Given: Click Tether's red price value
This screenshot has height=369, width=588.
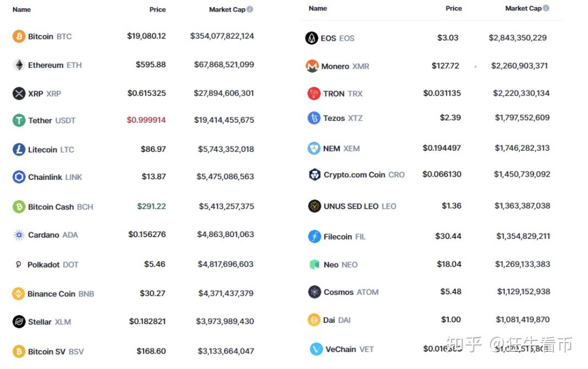Looking at the screenshot, I should (x=146, y=120).
